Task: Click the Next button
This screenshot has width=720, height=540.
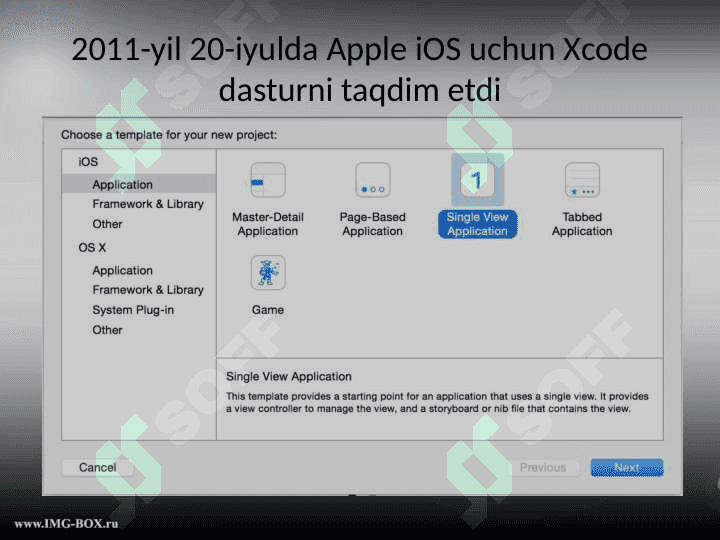Action: point(627,467)
